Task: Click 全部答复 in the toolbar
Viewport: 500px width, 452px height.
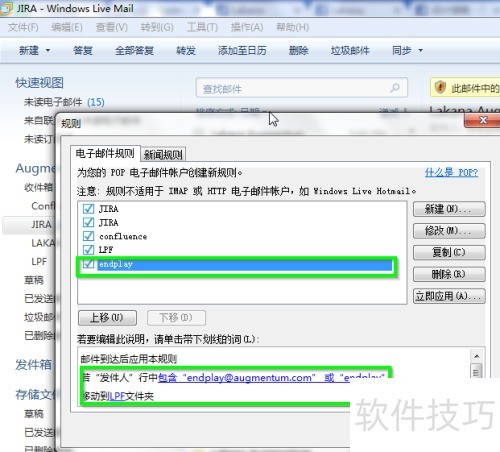Action: 134,51
